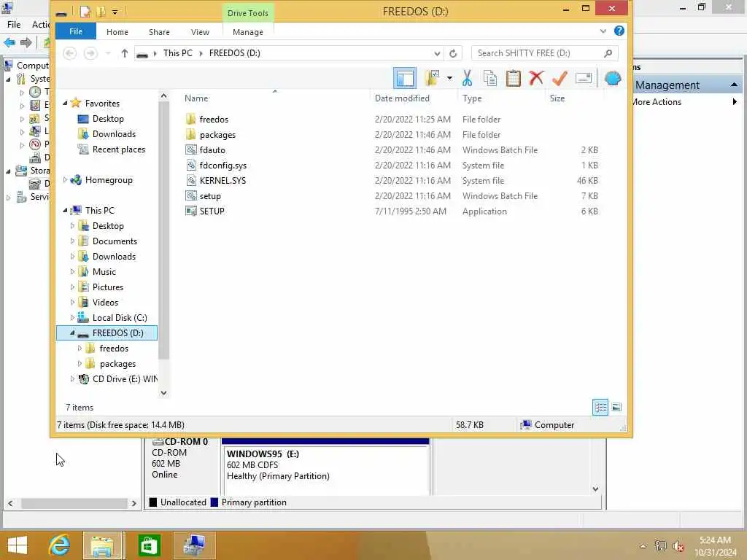Open the Windows Store taskbar icon
This screenshot has width=747, height=560.
pos(149,545)
